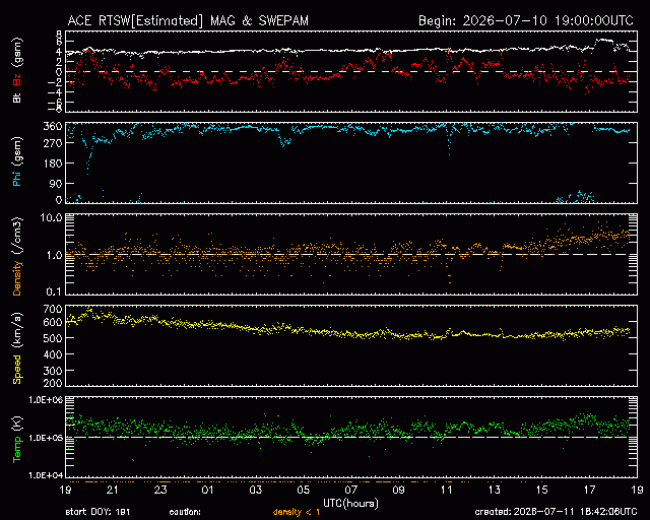Click the '200' speed axis value
This screenshot has width=650, height=520.
click(x=53, y=383)
